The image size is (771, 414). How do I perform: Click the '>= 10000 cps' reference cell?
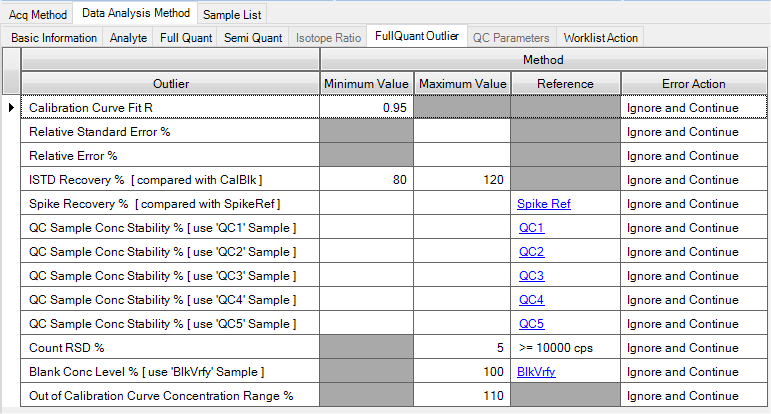click(x=565, y=348)
